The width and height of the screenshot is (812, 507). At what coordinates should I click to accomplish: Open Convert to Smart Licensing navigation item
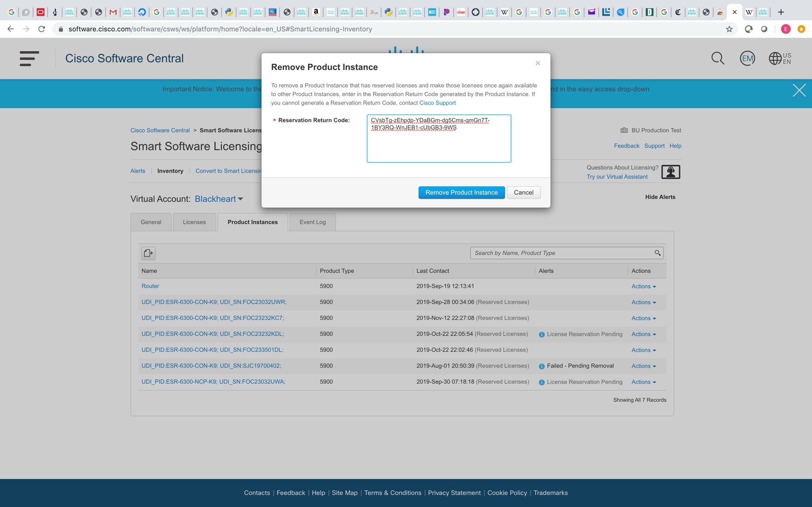(228, 171)
